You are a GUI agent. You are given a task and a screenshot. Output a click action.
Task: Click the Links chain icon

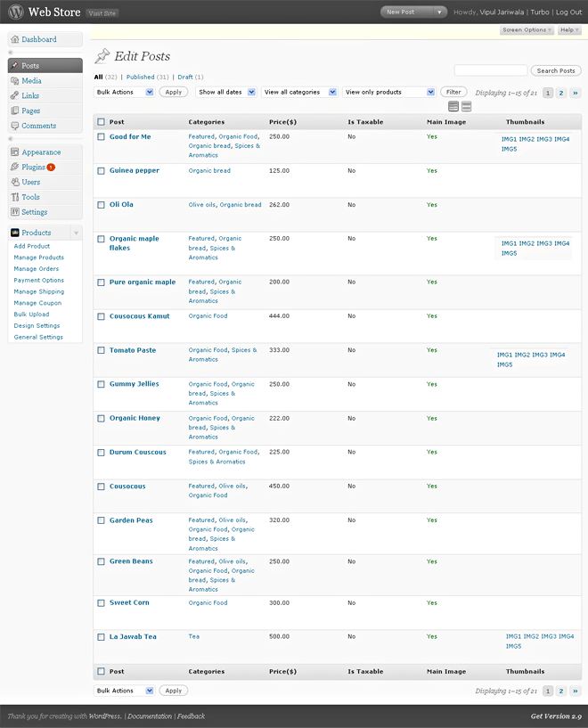point(15,95)
